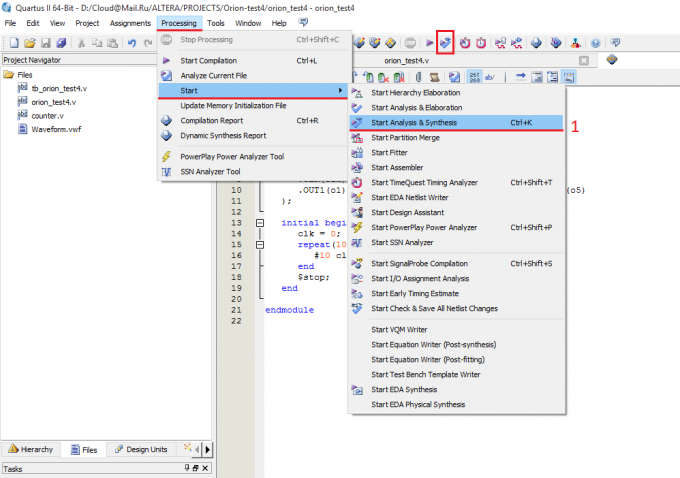Click the Compilation Report toolbar icon
Viewport: 680px width, 478px height.
pos(536,43)
